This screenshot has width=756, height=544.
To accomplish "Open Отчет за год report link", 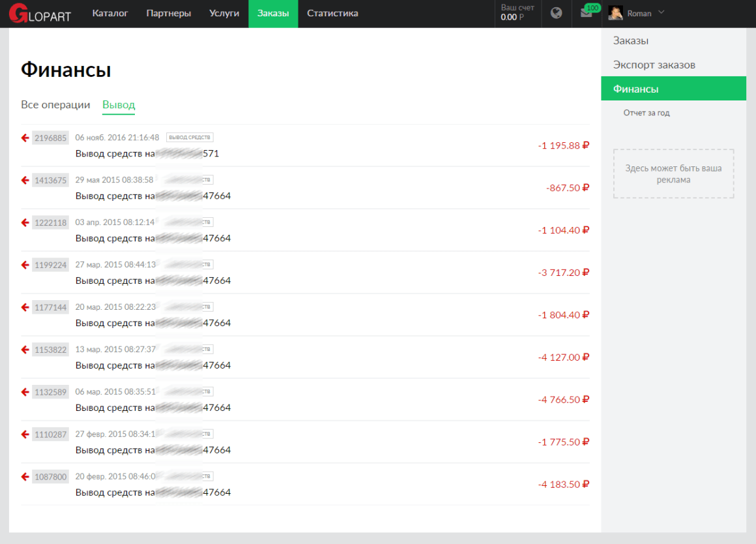I will [x=646, y=113].
